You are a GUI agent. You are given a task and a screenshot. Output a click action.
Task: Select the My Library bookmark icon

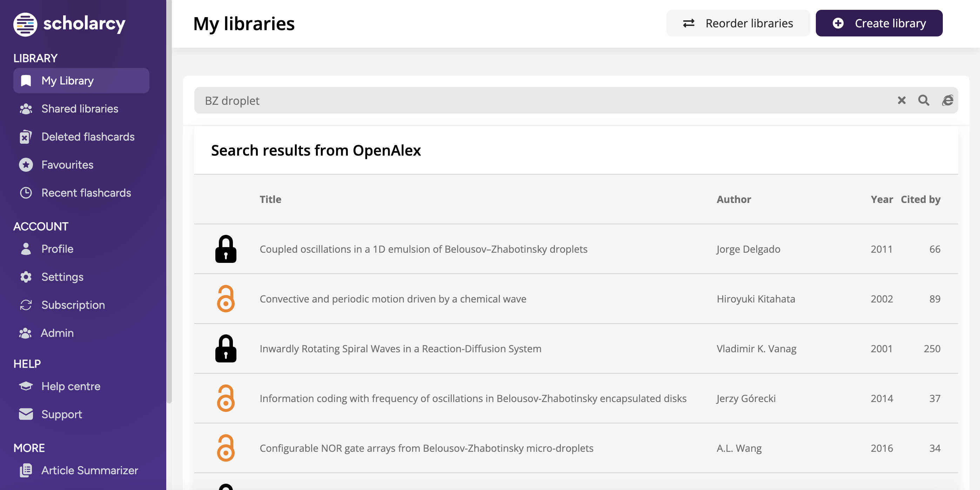(x=26, y=80)
